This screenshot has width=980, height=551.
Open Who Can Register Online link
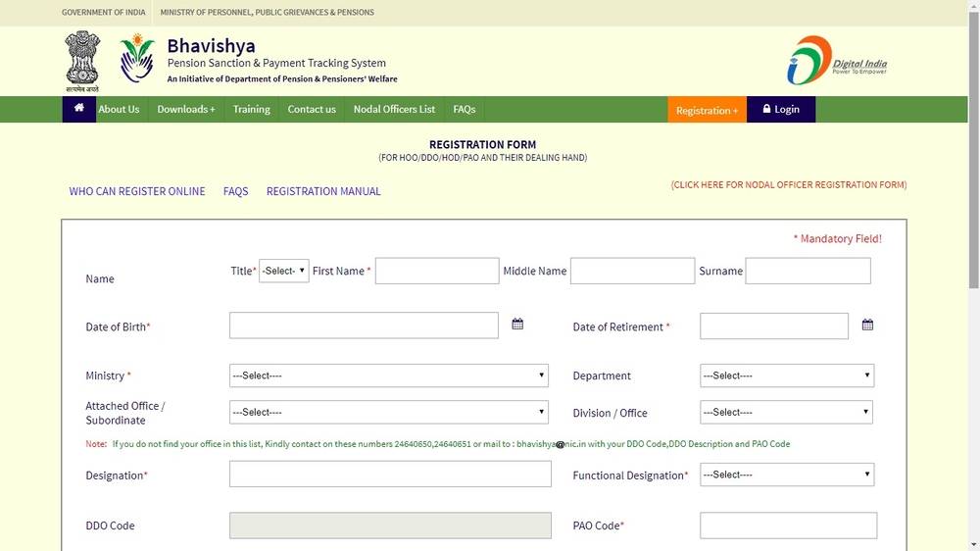[x=137, y=191]
